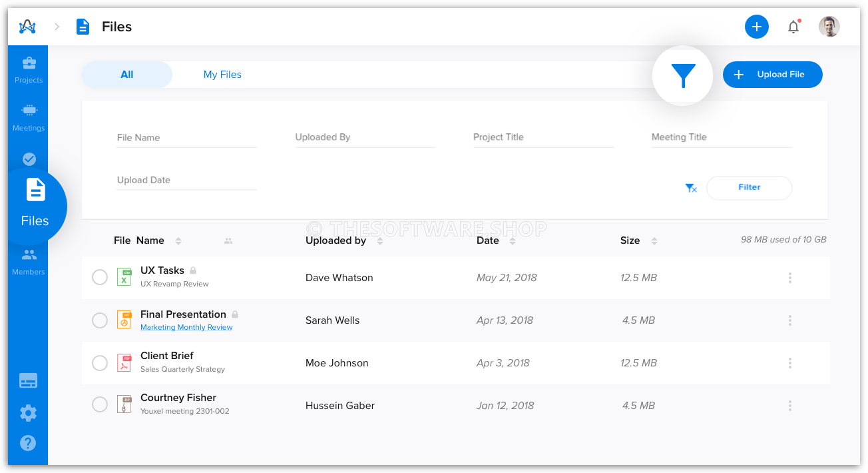The height and width of the screenshot is (473, 868).
Task: Open the Marketing Monthly Review link
Action: [186, 327]
